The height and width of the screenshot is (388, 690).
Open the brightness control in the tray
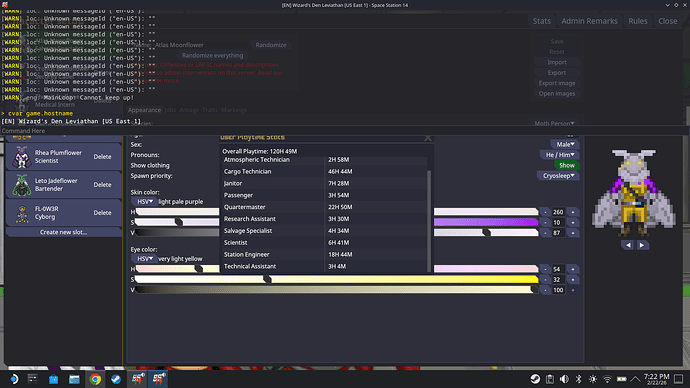593,379
